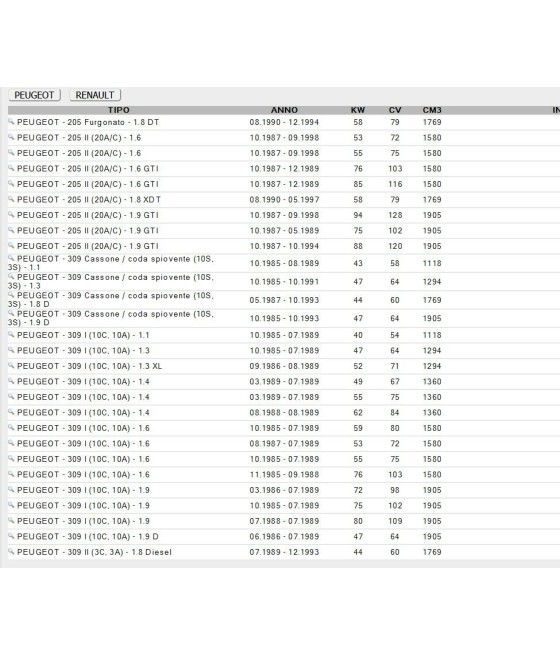
Task: Click magnifier icon for 309 Cassone 1.1
Action: pyautogui.click(x=11, y=258)
